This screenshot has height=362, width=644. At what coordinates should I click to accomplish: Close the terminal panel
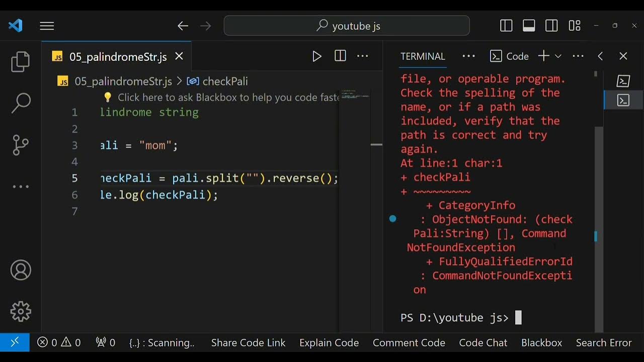623,56
